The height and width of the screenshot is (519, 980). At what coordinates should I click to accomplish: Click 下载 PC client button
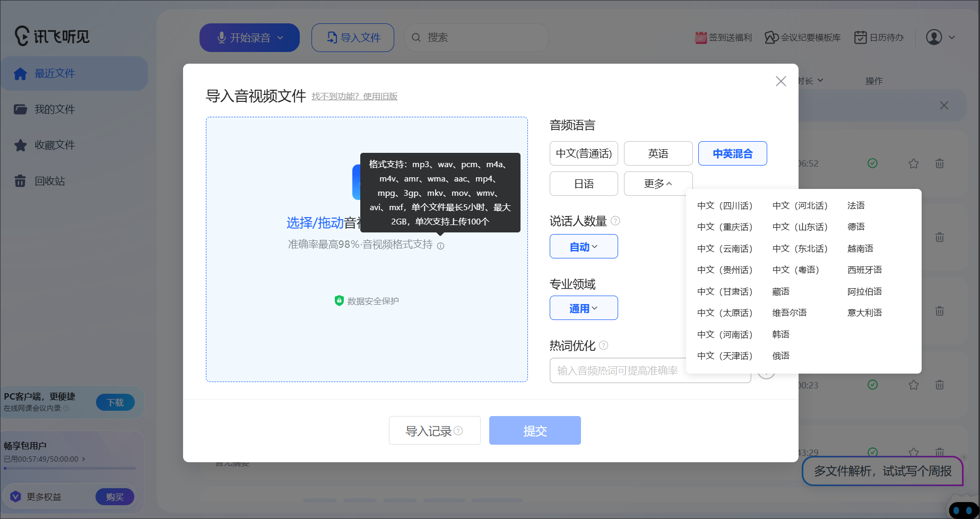pos(115,402)
